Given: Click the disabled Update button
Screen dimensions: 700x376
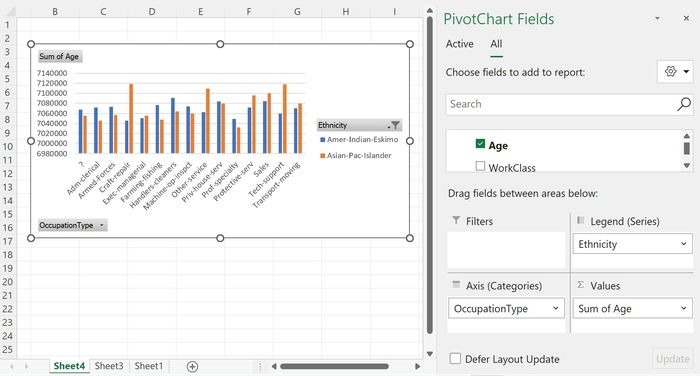Looking at the screenshot, I should (672, 359).
